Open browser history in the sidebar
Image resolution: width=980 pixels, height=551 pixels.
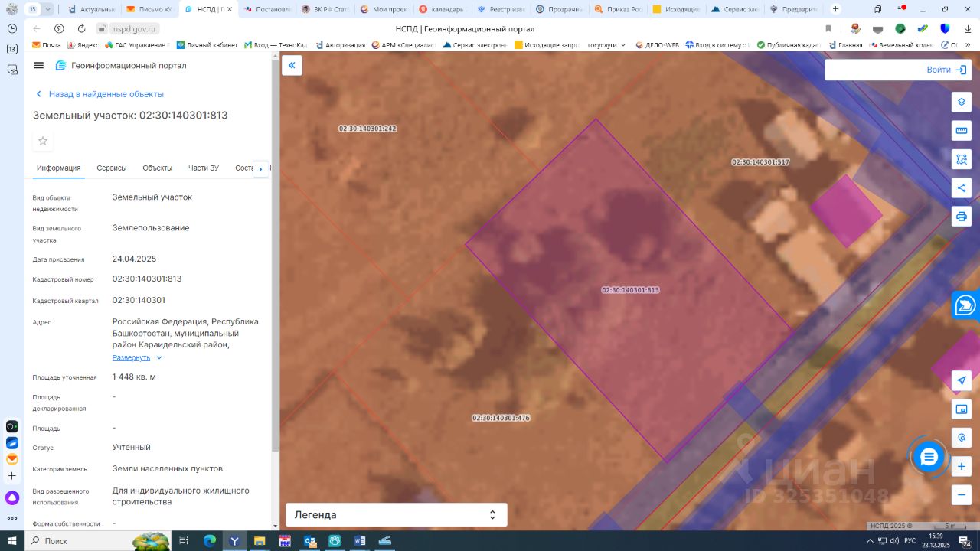click(12, 28)
